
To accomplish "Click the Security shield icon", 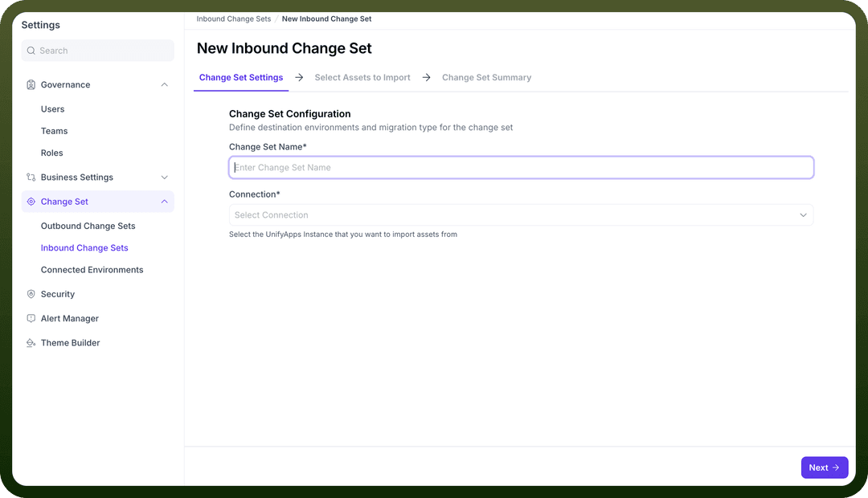I will pyautogui.click(x=31, y=294).
